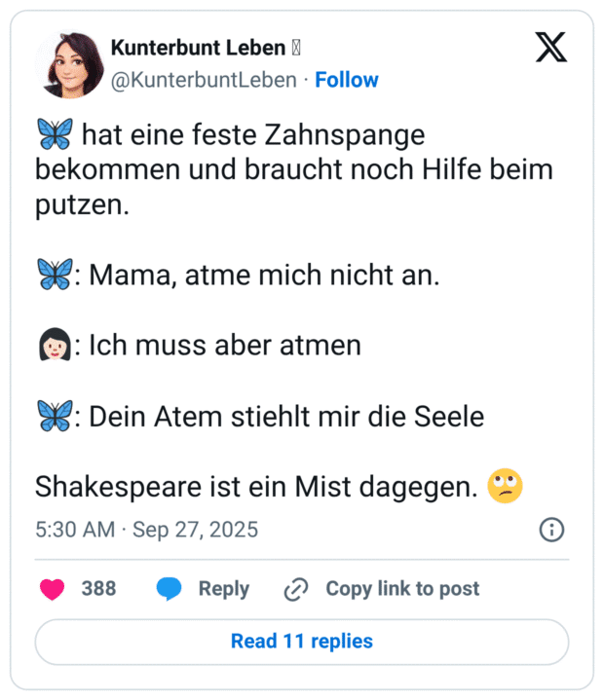
Task: Click the blue reply speech bubble icon
Action: point(169,588)
